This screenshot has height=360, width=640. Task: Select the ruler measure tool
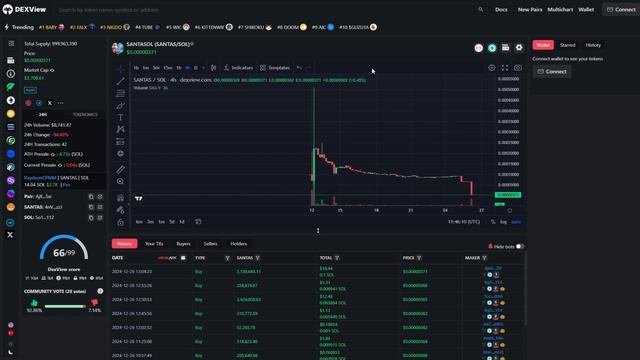(x=120, y=169)
